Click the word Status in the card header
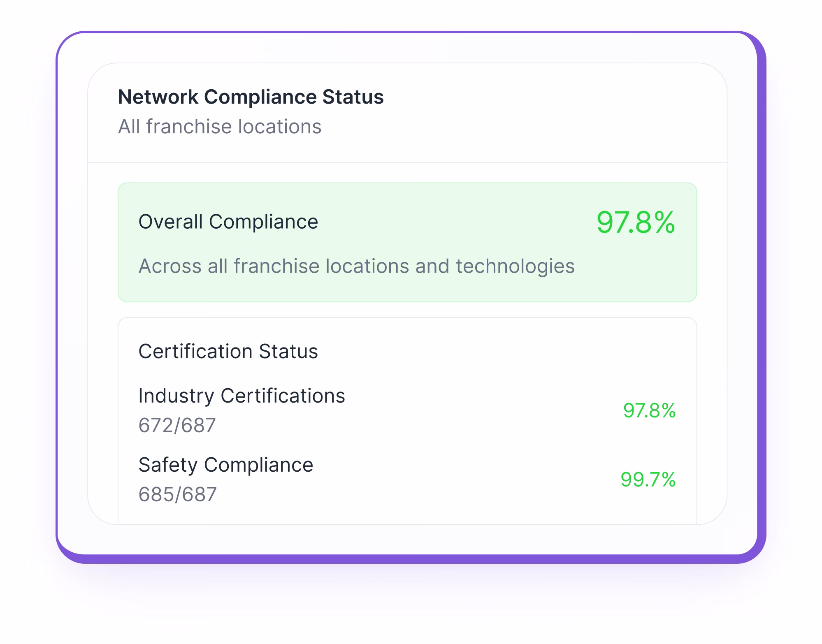The image size is (822, 644). point(353,97)
